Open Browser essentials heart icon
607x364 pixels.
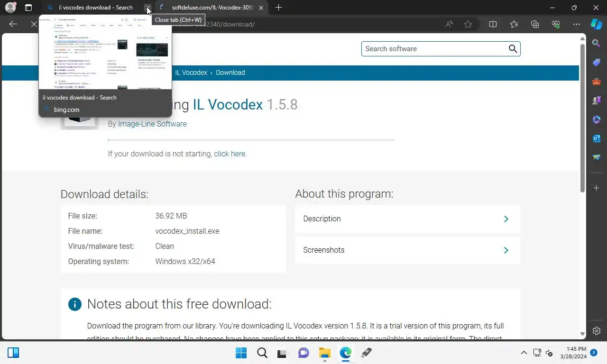tap(556, 24)
